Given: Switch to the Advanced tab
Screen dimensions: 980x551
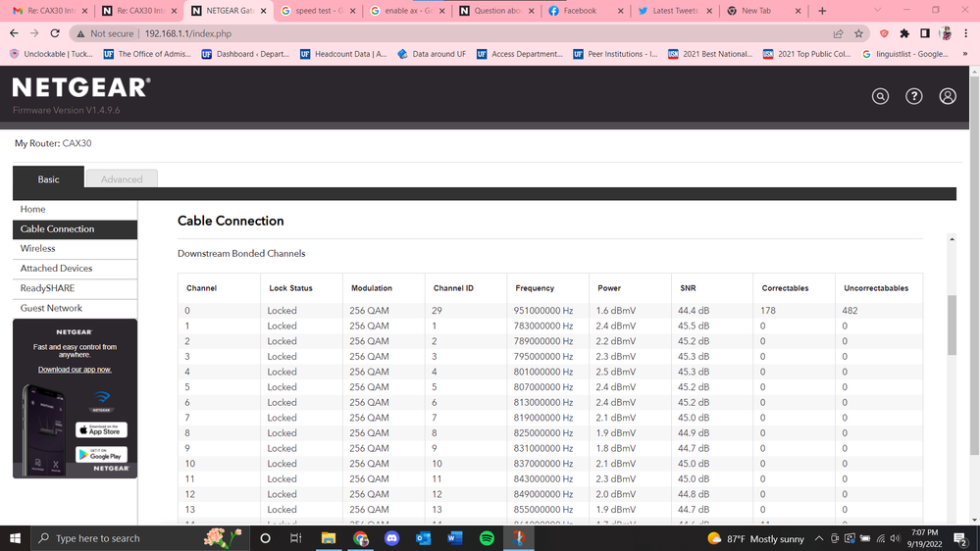Looking at the screenshot, I should [122, 179].
